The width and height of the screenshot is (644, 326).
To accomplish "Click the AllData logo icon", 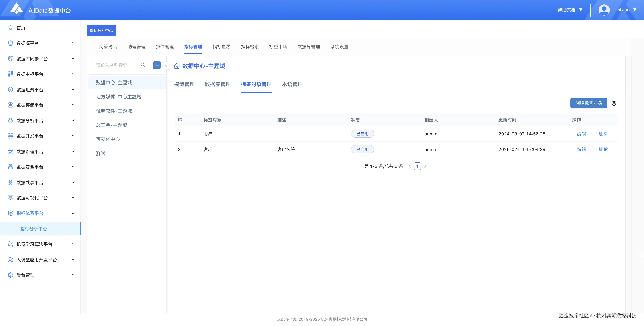I will click(x=17, y=9).
